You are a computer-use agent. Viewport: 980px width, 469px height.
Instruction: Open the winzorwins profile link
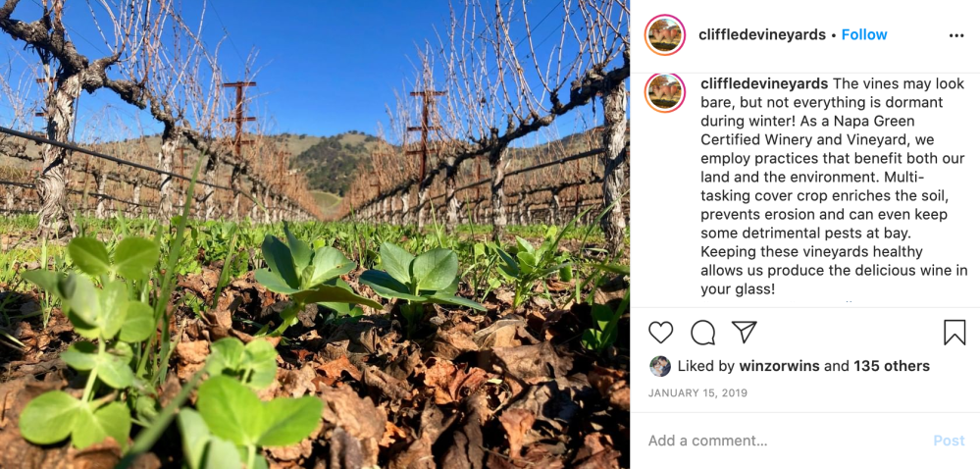click(x=778, y=366)
